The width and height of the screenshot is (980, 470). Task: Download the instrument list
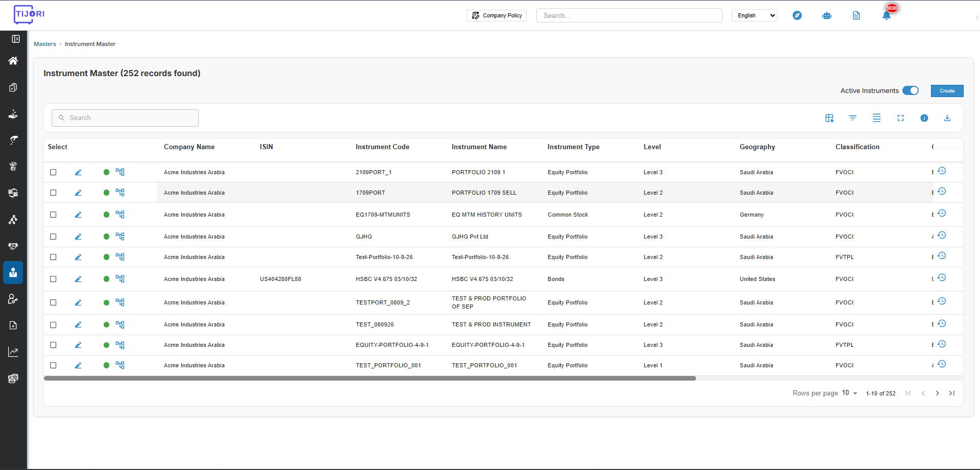pyautogui.click(x=947, y=118)
